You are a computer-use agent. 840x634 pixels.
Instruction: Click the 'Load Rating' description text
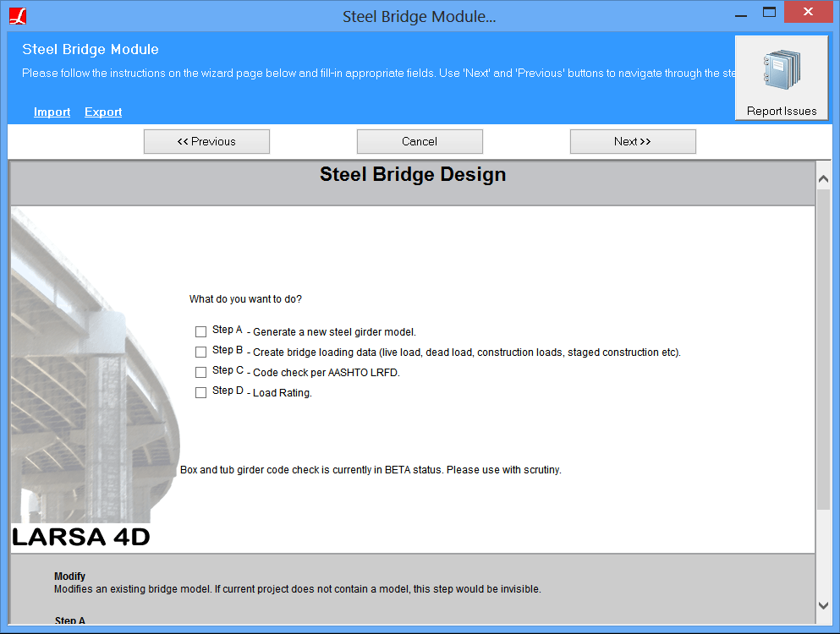click(x=283, y=393)
